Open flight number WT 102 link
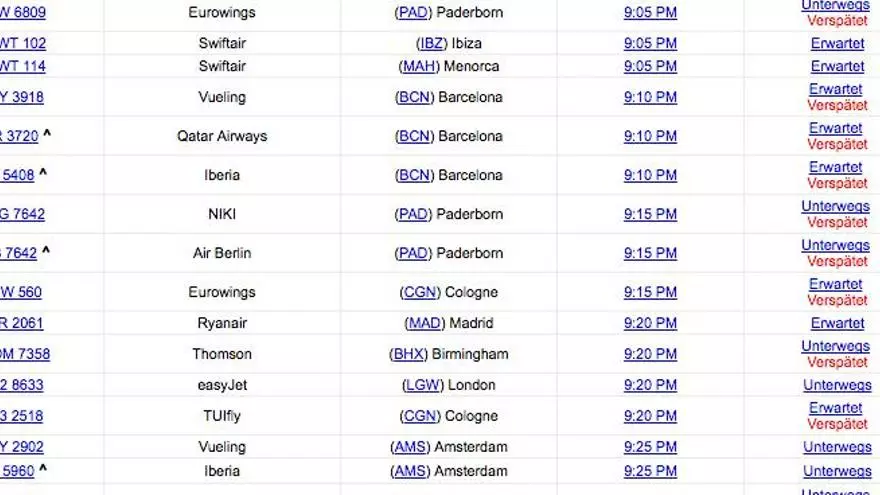 (22, 44)
